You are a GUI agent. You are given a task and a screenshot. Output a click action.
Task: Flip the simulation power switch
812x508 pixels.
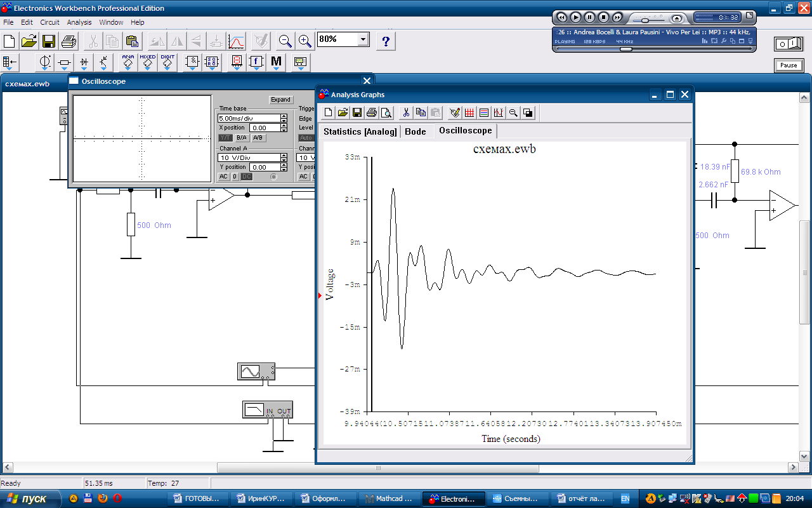tap(789, 44)
